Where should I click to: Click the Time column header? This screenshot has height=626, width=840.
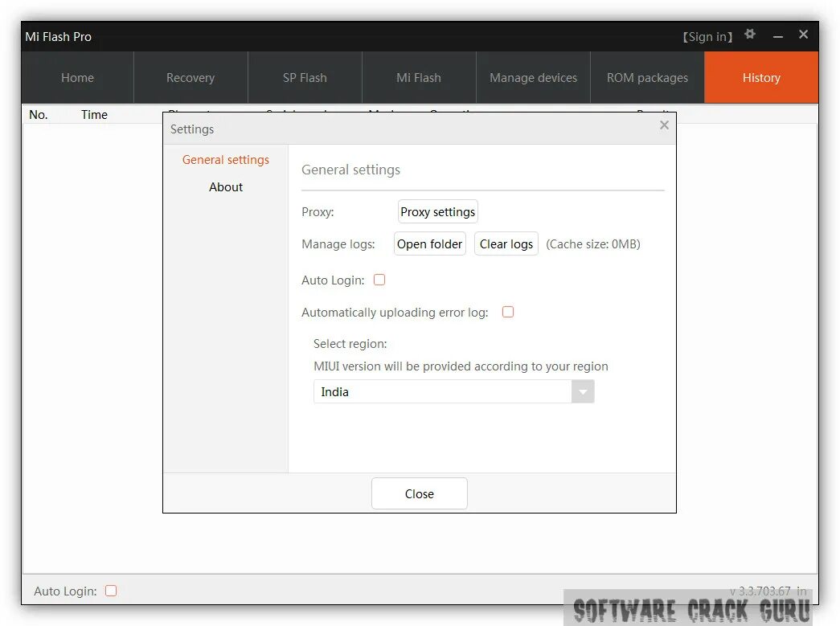click(94, 115)
